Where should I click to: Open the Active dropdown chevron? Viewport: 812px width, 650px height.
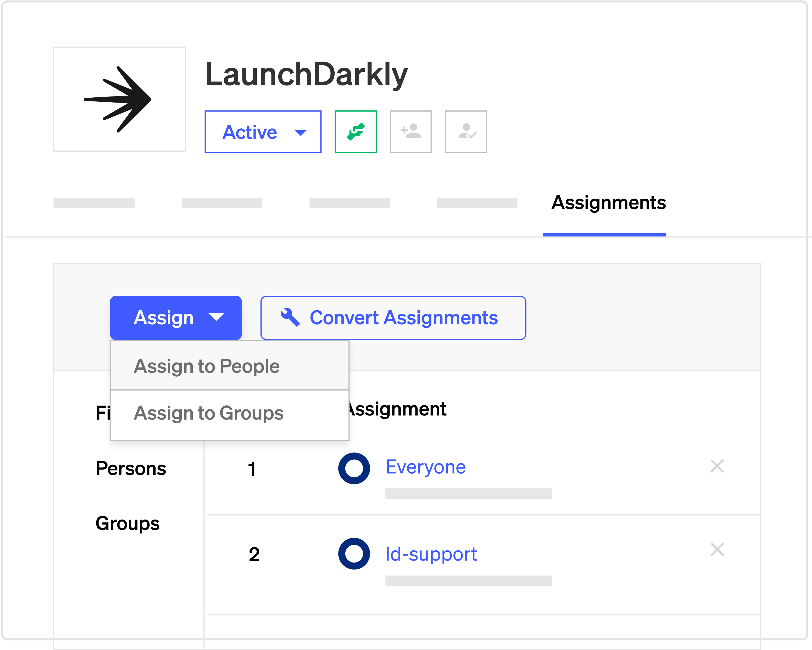tap(300, 132)
